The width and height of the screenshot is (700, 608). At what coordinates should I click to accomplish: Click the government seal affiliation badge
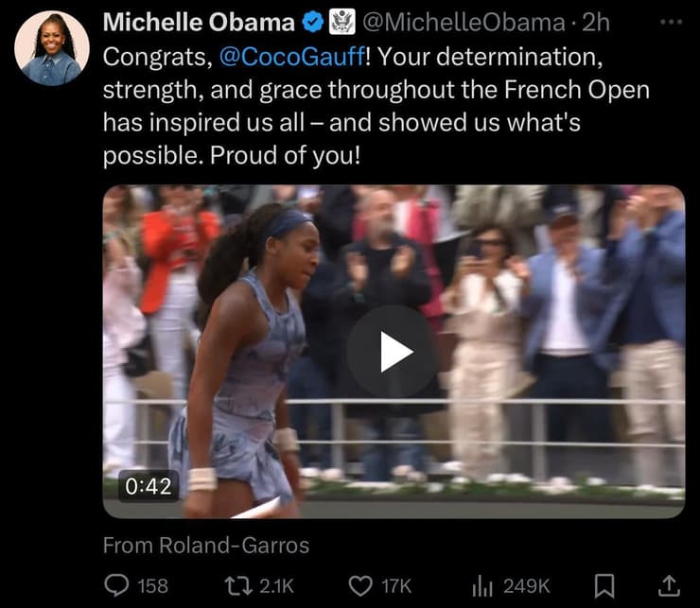click(342, 22)
